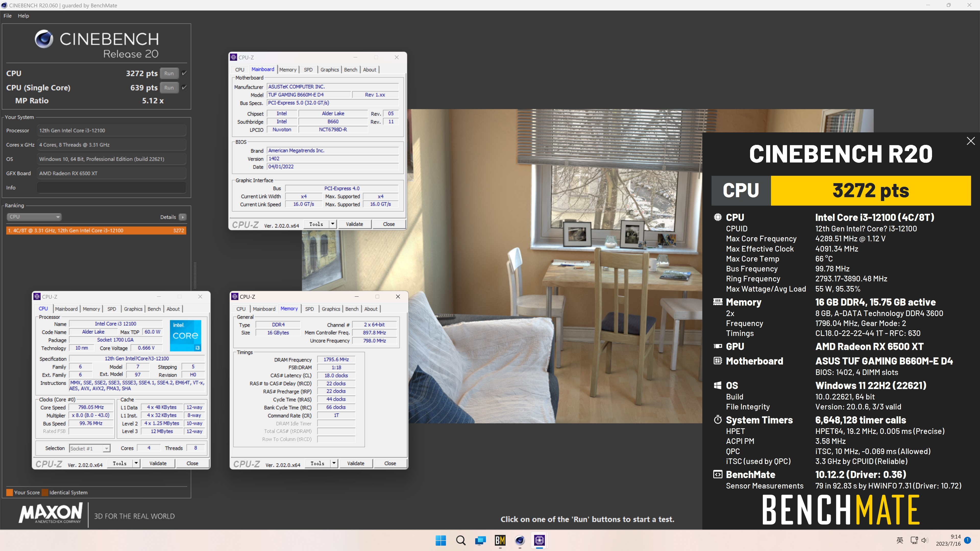The image size is (980, 551).
Task: Click the BenchMate GPU card icon
Action: [x=717, y=346]
